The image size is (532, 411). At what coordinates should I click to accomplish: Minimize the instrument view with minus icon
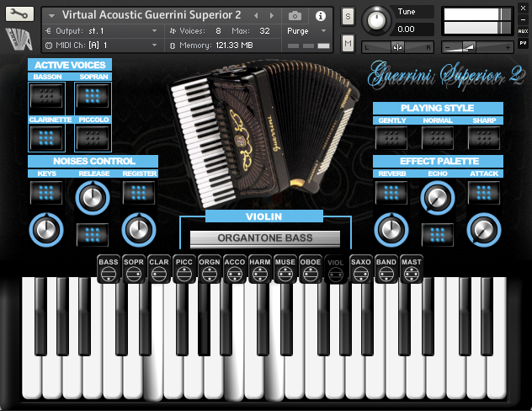pyautogui.click(x=523, y=20)
